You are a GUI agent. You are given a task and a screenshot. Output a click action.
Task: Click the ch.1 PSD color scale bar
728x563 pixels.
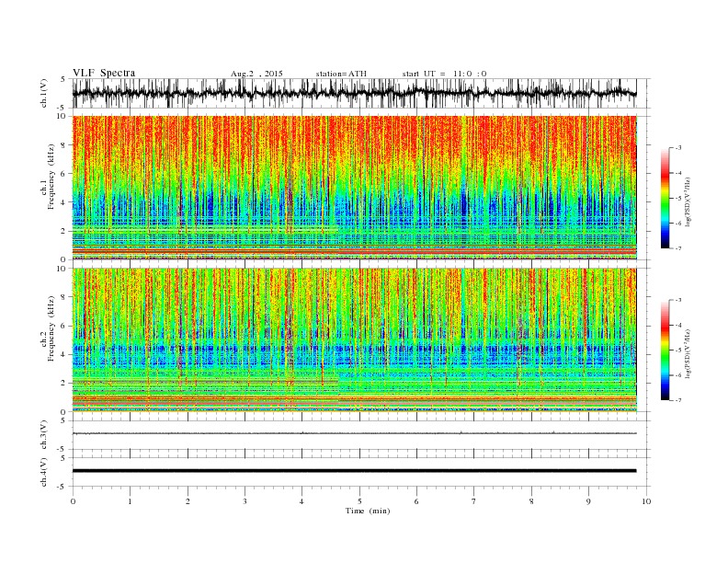(665, 198)
